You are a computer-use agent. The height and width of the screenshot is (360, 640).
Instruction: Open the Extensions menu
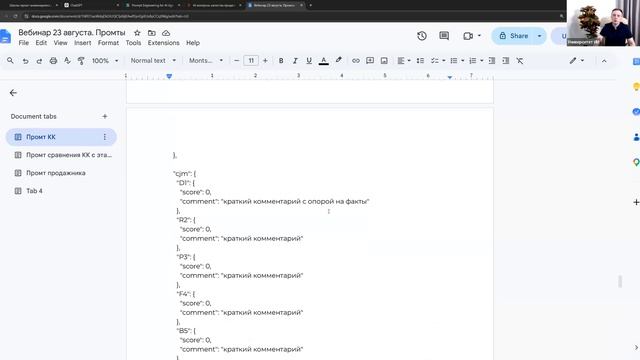click(163, 43)
